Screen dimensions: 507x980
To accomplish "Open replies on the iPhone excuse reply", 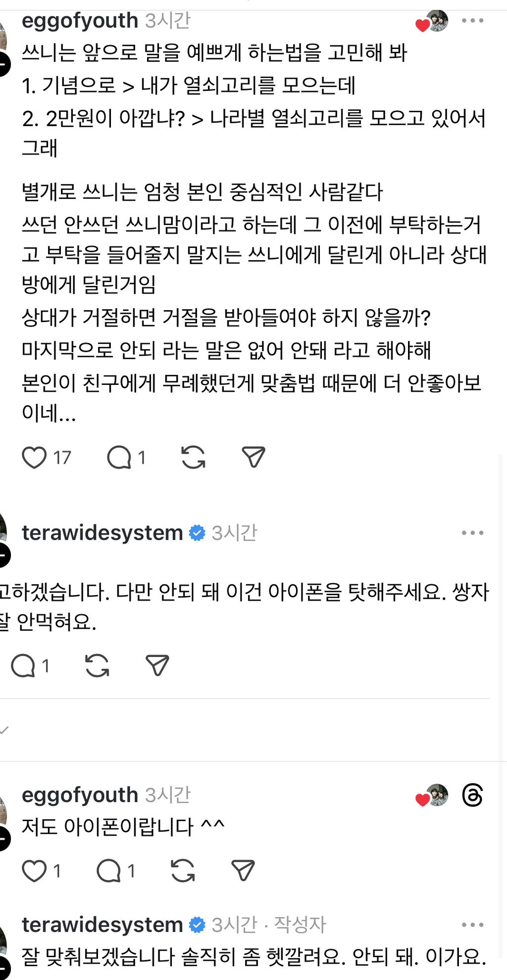I will 23,666.
